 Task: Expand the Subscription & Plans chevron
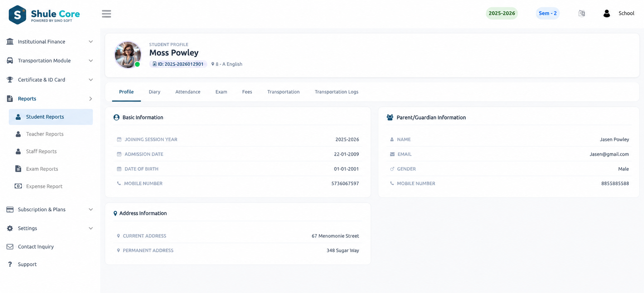click(91, 210)
